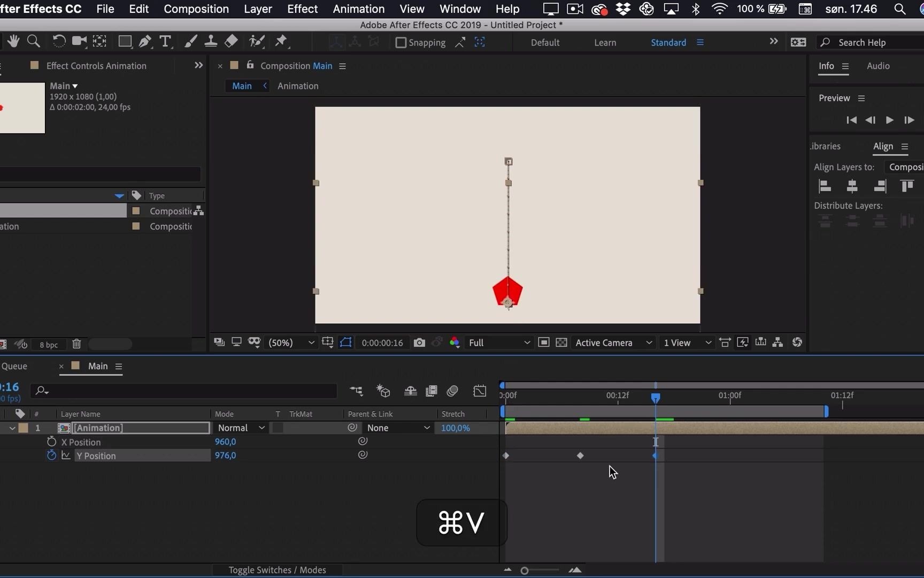The width and height of the screenshot is (924, 578).
Task: Toggle motion blur enable in timeline
Action: point(452,391)
